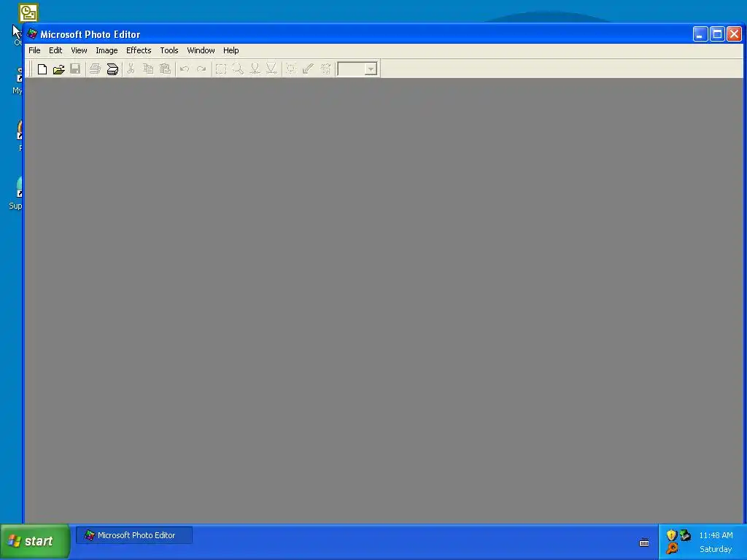Click the toolbar drag handle grip
Screen dimensions: 747x560
tap(31, 69)
